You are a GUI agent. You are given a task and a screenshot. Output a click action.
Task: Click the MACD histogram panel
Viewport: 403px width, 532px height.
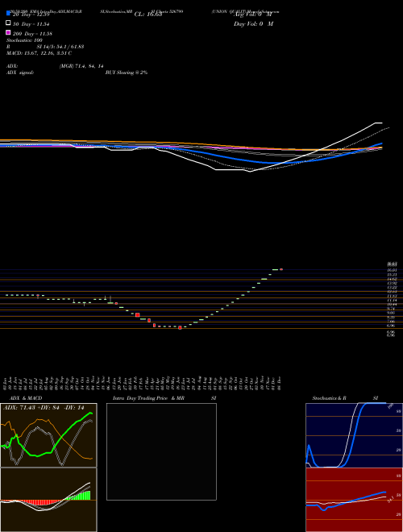tap(48, 500)
